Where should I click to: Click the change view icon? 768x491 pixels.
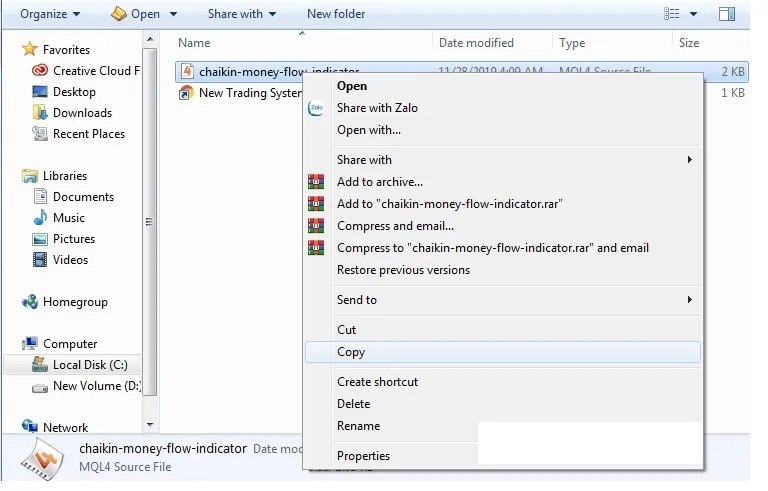pyautogui.click(x=672, y=14)
